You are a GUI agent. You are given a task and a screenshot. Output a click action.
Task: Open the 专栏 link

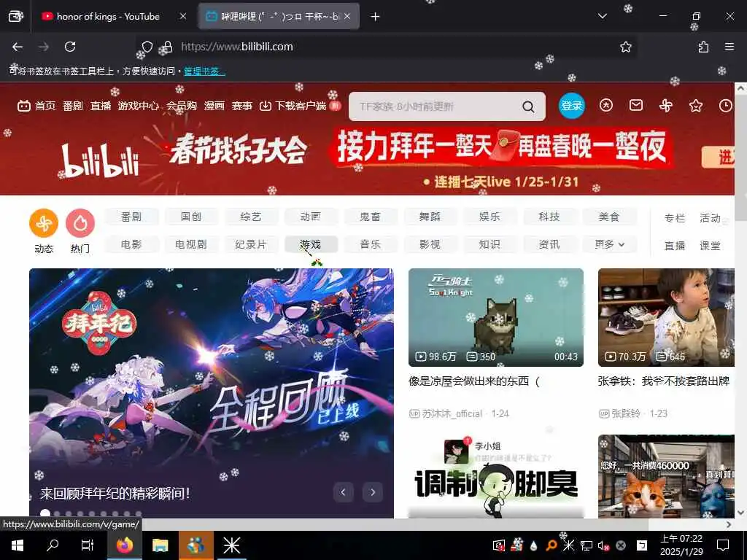[675, 218]
